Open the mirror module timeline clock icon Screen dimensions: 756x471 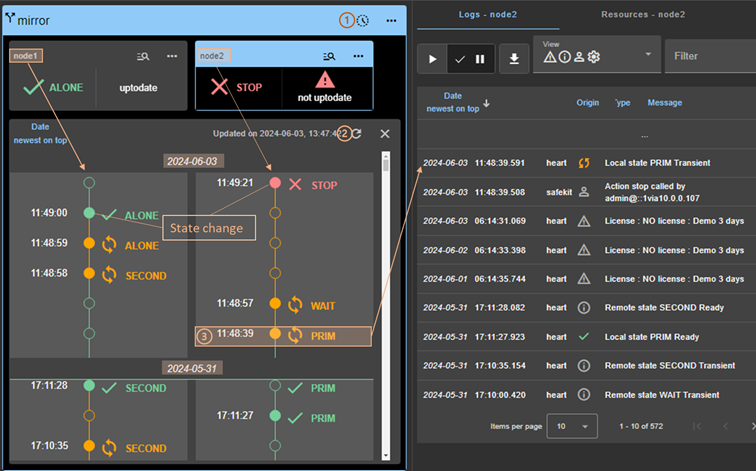click(x=363, y=20)
